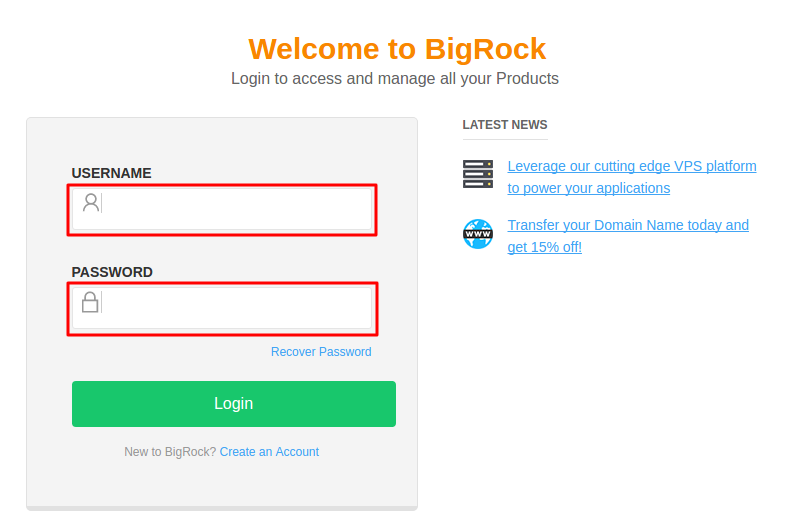The height and width of the screenshot is (532, 794).
Task: Open the VPS platform news link
Action: tap(632, 177)
